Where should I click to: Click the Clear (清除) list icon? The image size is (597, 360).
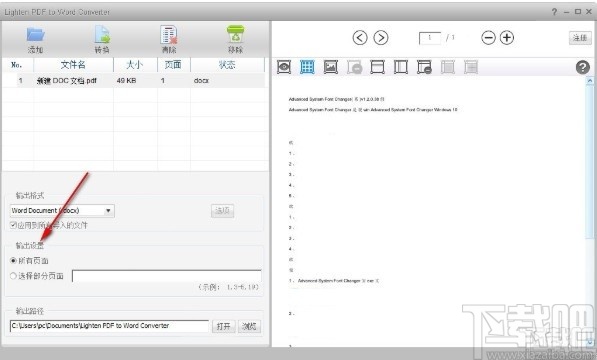point(169,35)
